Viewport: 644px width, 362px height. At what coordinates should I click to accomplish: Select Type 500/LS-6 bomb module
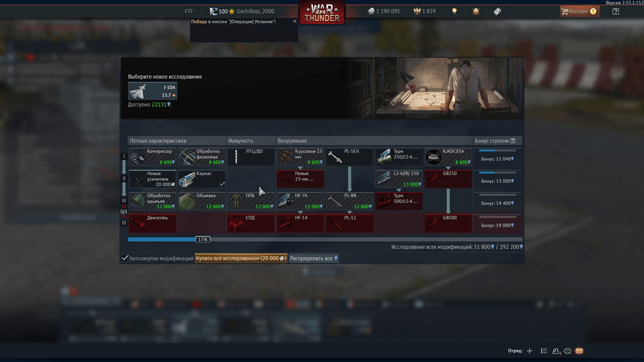click(x=399, y=201)
